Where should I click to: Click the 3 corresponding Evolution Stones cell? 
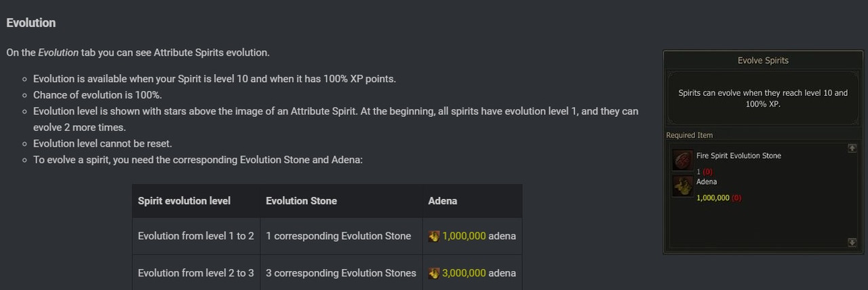click(341, 273)
